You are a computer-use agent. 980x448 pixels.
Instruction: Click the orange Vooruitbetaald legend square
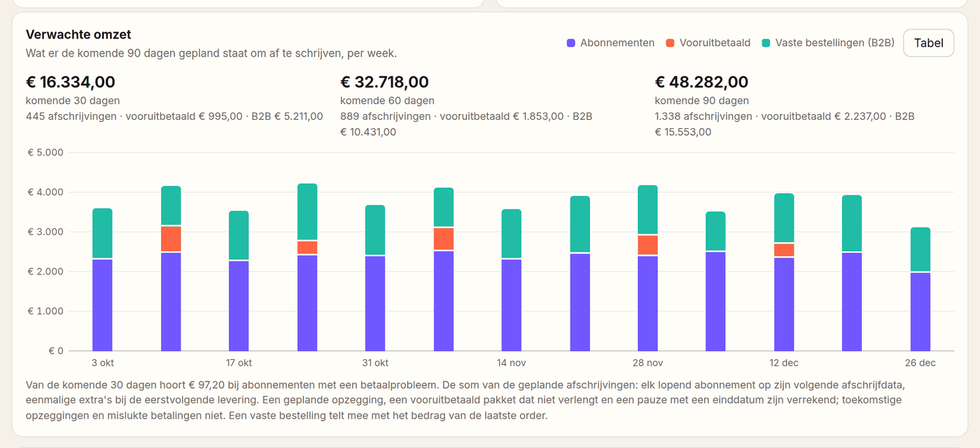point(670,43)
